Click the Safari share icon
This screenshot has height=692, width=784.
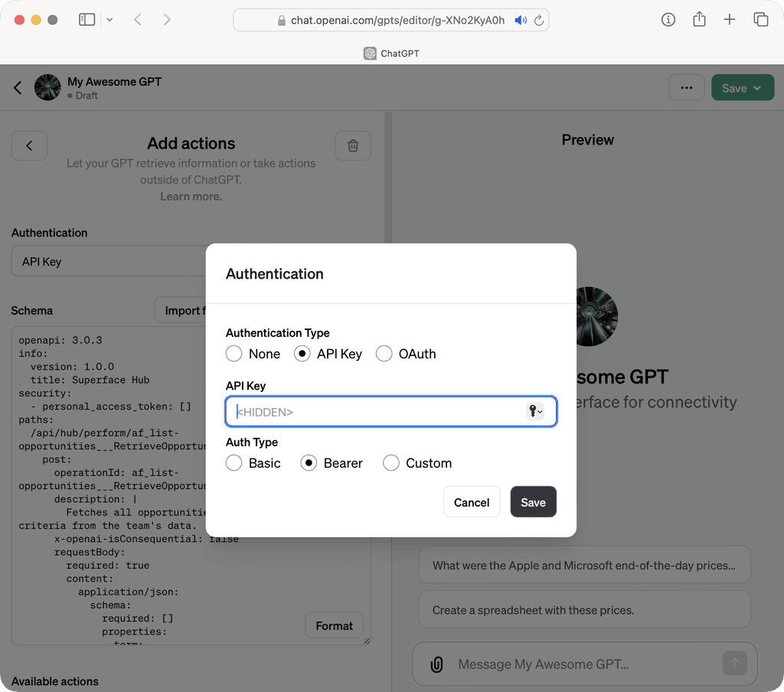tap(699, 19)
